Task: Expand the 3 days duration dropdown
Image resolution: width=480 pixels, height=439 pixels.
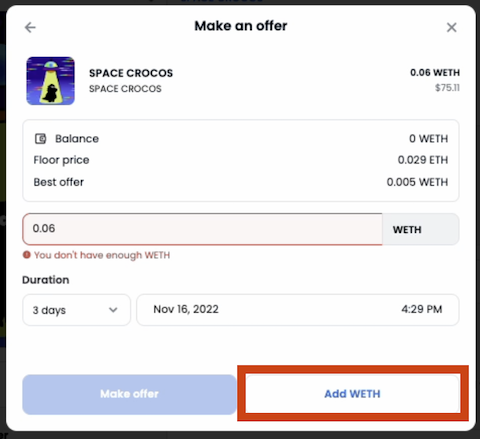Action: click(x=76, y=310)
